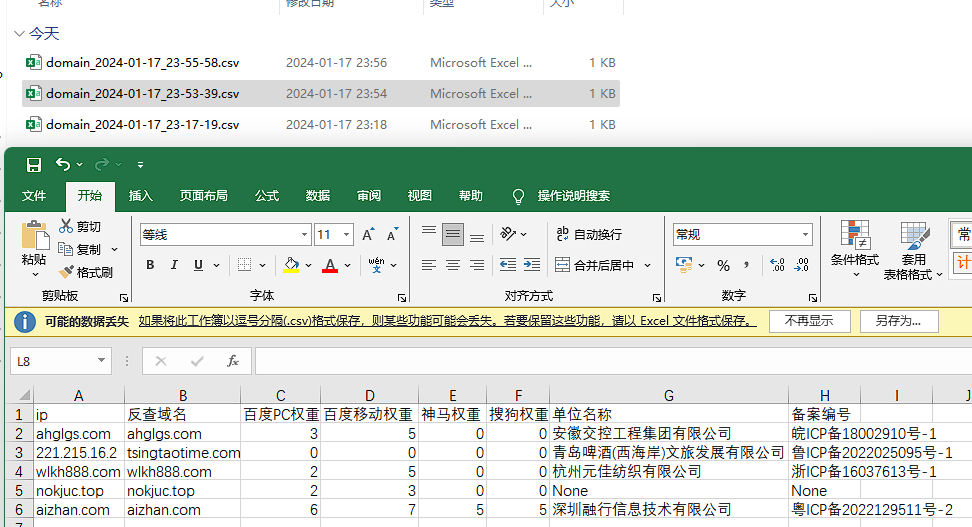Decrease indent icon
The height and width of the screenshot is (527, 972).
click(508, 265)
